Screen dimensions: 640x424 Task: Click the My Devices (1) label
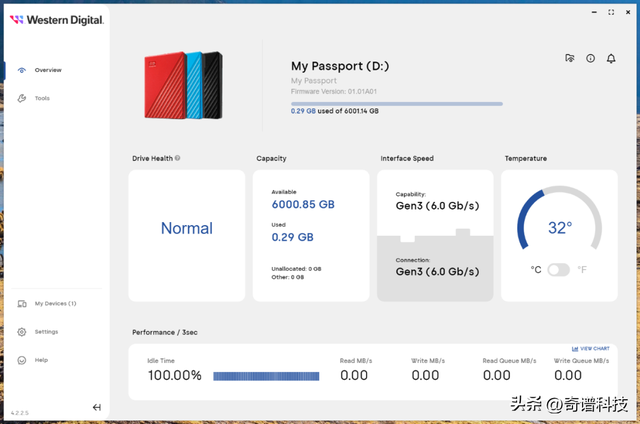click(55, 303)
